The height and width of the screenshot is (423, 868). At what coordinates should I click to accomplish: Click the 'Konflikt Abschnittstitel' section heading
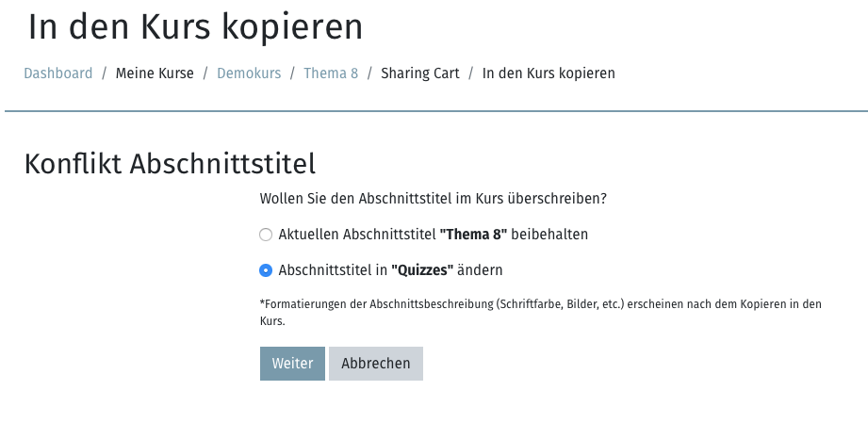[170, 165]
